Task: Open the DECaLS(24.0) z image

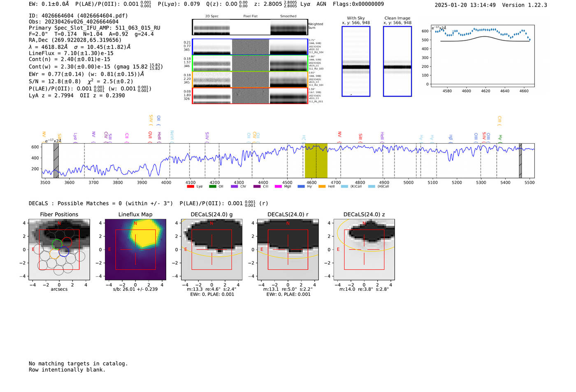Action: click(x=364, y=250)
